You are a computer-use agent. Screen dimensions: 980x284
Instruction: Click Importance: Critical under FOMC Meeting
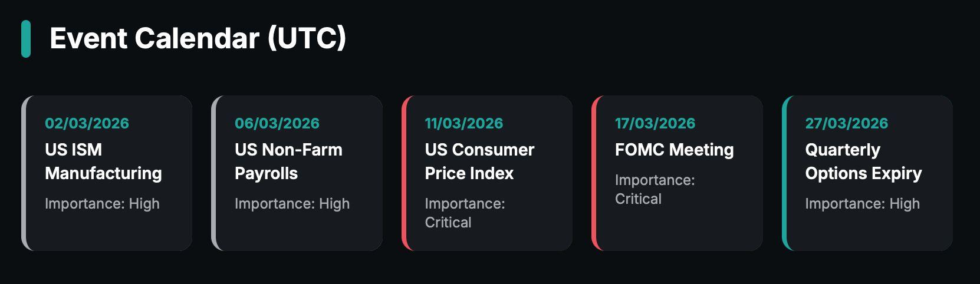655,189
